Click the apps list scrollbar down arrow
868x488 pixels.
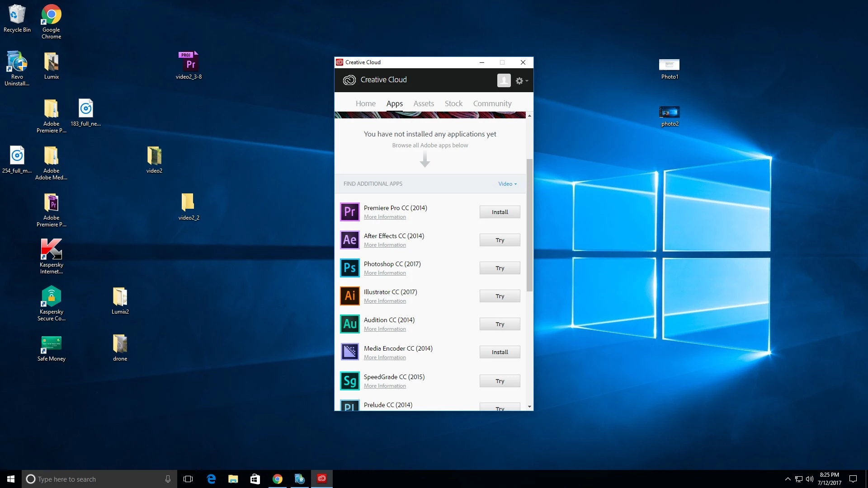529,407
